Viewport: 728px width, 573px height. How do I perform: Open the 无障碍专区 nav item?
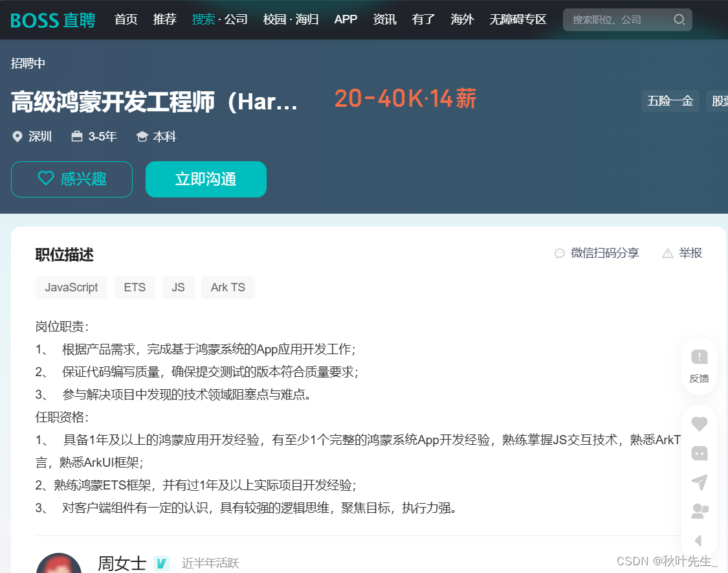point(518,19)
